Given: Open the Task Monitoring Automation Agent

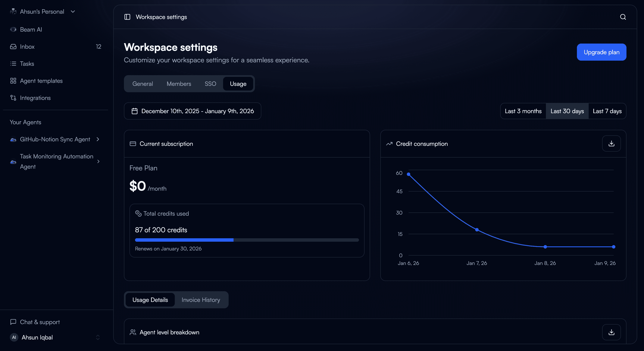Looking at the screenshot, I should click(57, 161).
